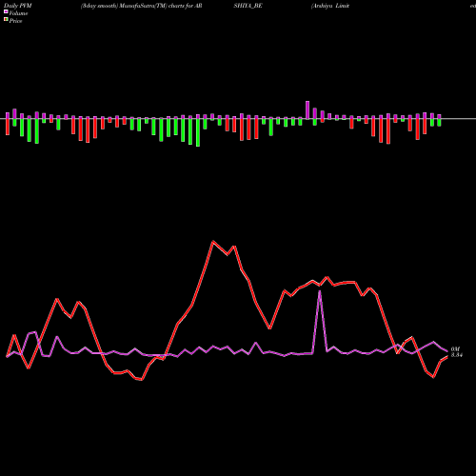The image size is (476, 476).
Task: Click the '0M' volume end label
Action: click(x=455, y=349)
